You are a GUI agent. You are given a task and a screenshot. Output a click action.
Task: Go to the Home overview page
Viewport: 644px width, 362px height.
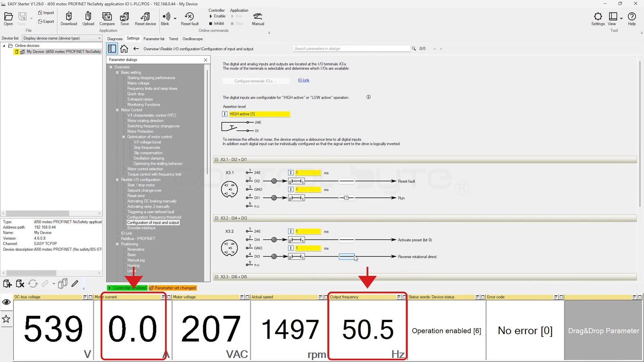tap(124, 49)
